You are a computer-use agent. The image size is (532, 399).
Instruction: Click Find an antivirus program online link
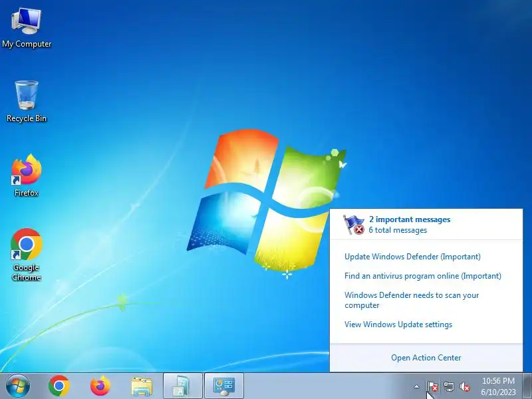click(423, 276)
